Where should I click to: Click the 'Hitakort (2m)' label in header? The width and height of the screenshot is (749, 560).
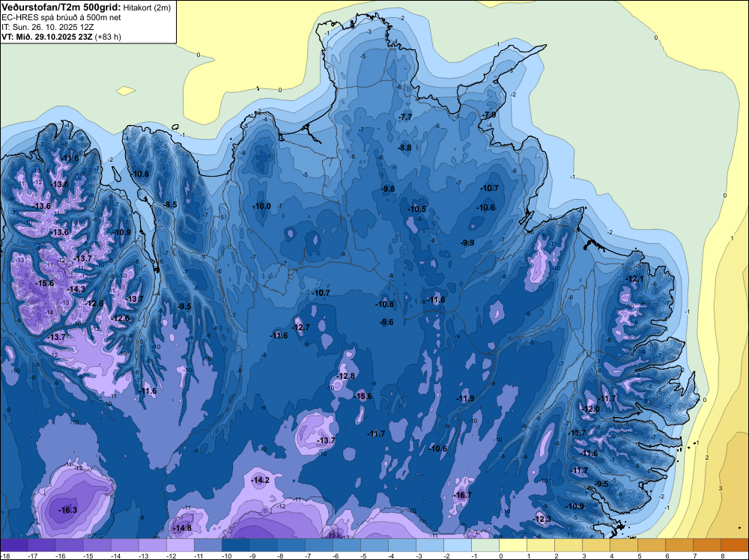click(147, 7)
